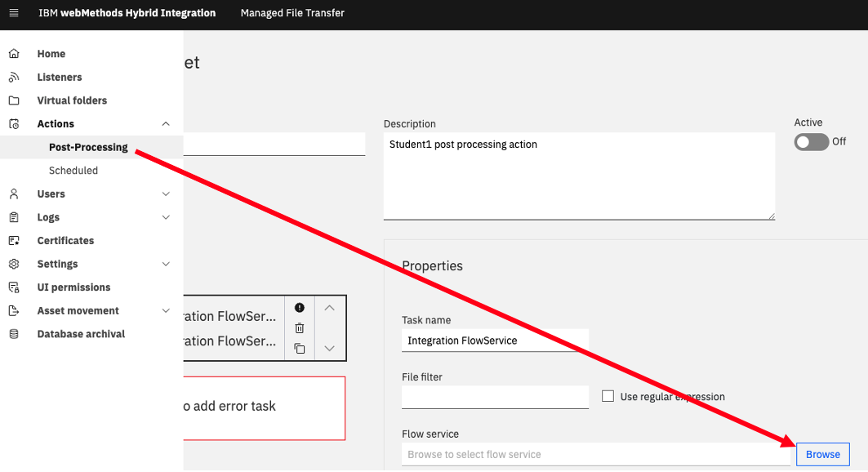Check the Use regular expression box
The height and width of the screenshot is (472, 868).
tap(608, 396)
